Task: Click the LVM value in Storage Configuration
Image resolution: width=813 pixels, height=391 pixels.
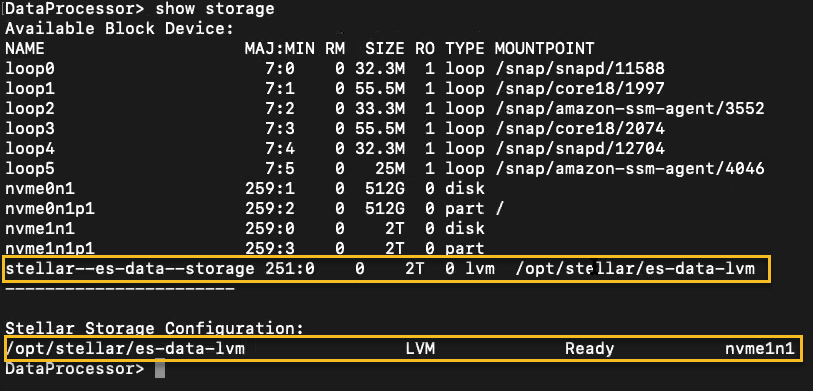Action: pyautogui.click(x=420, y=348)
